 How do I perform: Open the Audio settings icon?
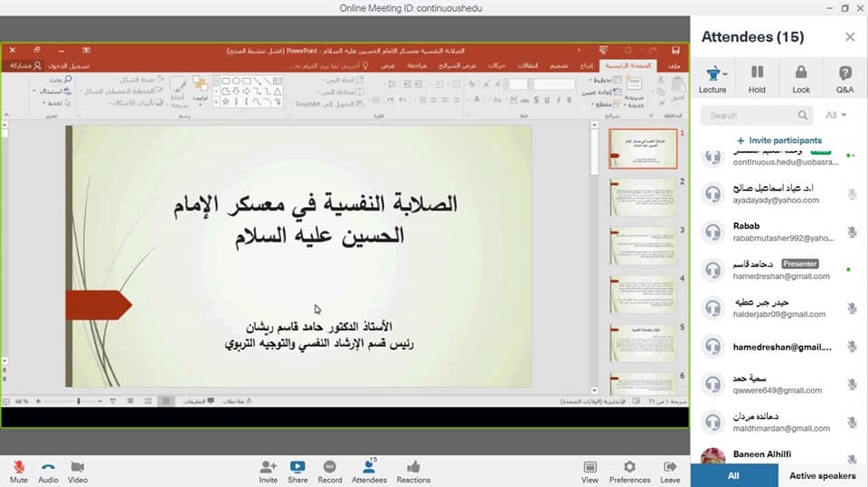pyautogui.click(x=48, y=467)
